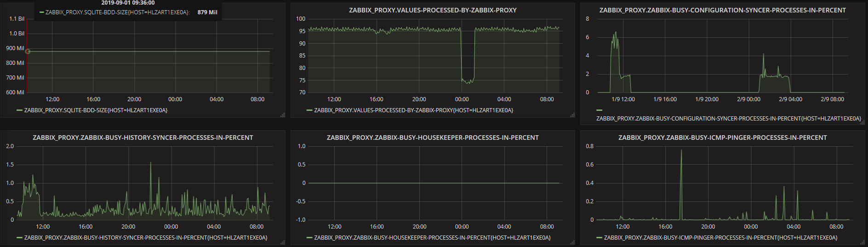868x247 pixels.
Task: Open the SQLITE-BDD-SIZE legend color swatch
Action: tap(19, 110)
